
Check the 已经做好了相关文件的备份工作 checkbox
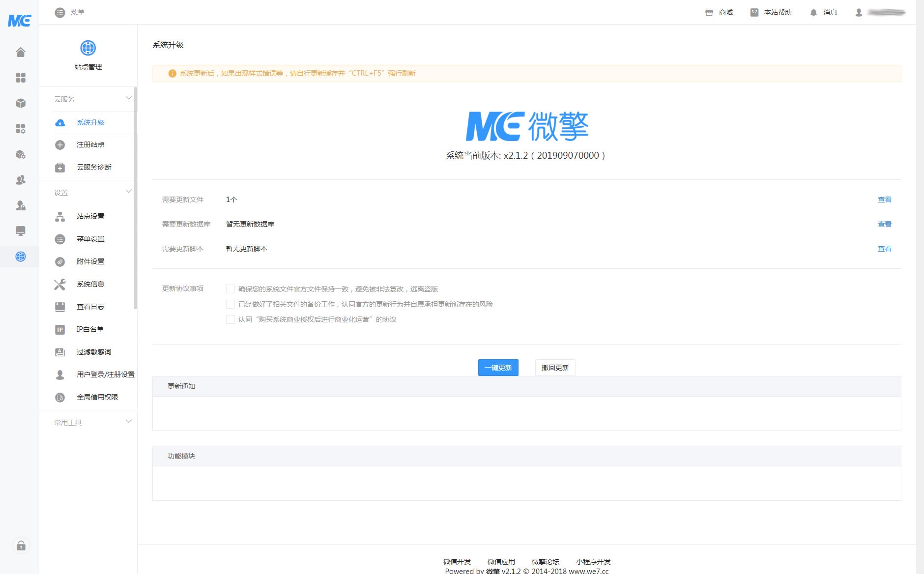coord(230,304)
